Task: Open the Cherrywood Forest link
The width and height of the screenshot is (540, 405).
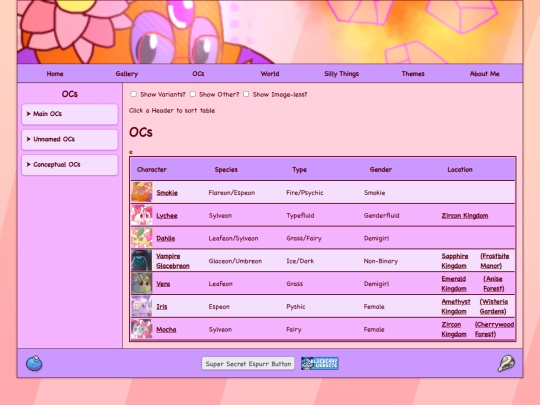Action: click(494, 329)
